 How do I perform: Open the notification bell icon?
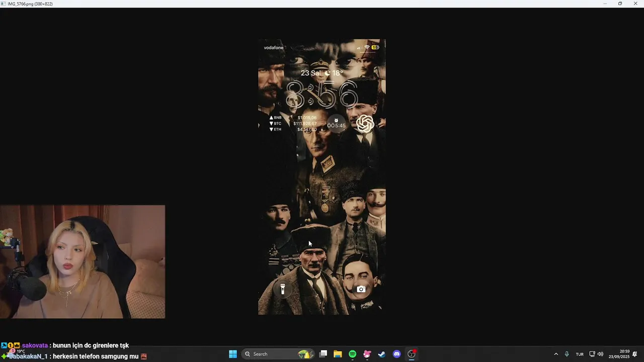click(635, 354)
